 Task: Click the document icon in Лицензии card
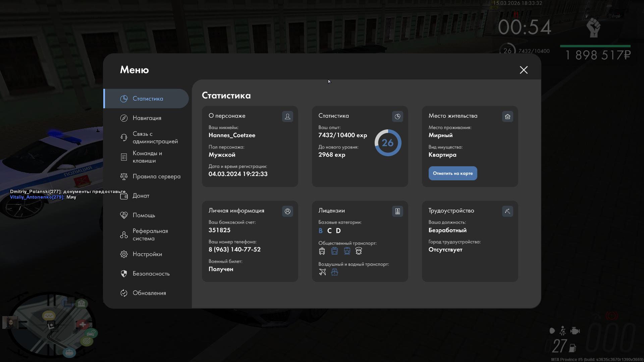click(x=397, y=211)
